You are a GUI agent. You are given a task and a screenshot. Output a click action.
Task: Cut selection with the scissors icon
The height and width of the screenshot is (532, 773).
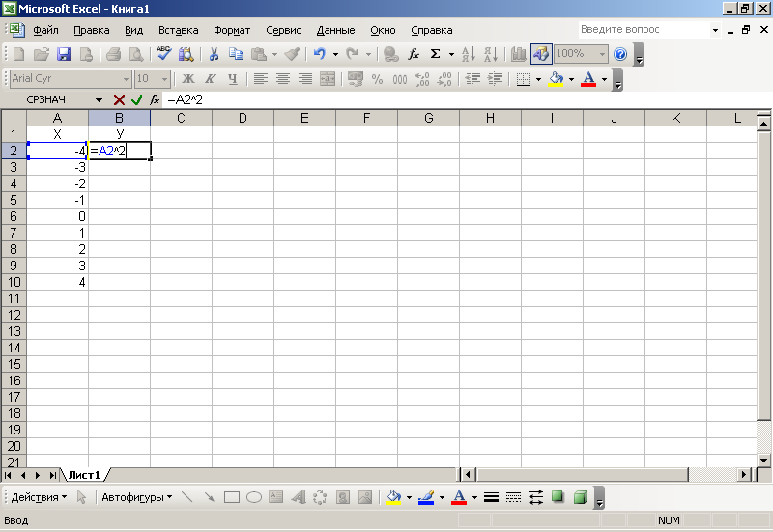[x=214, y=54]
